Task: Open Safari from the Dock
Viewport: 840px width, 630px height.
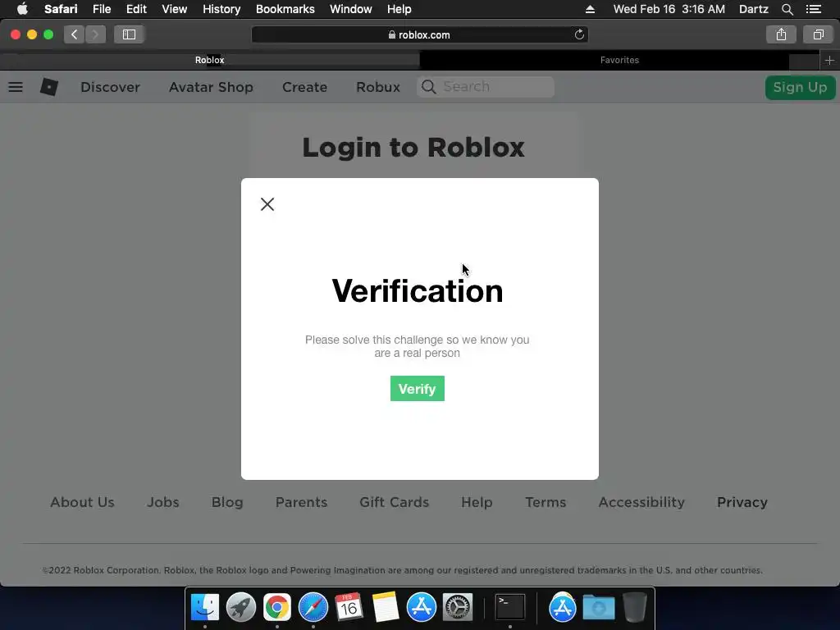Action: tap(313, 608)
